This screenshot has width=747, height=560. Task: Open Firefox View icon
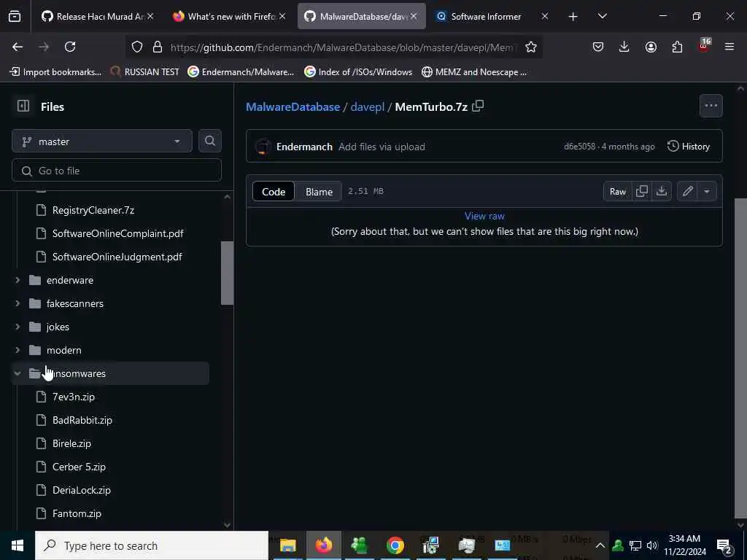click(15, 16)
